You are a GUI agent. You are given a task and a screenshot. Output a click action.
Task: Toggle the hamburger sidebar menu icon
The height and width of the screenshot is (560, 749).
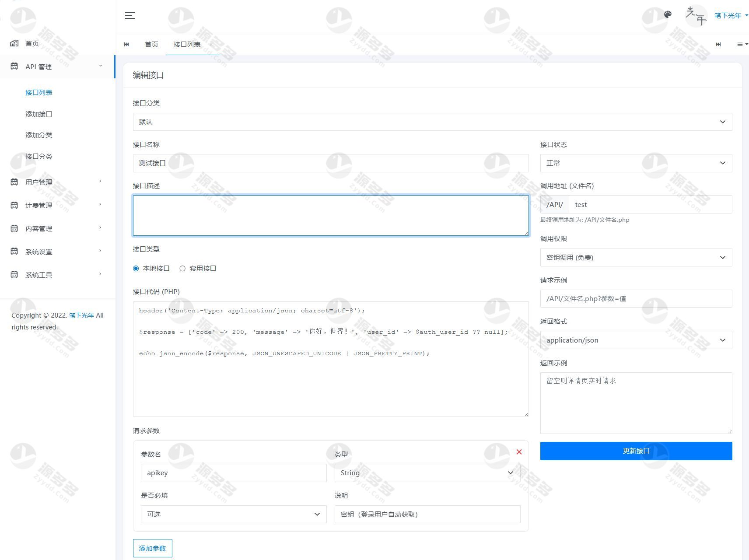click(x=130, y=16)
